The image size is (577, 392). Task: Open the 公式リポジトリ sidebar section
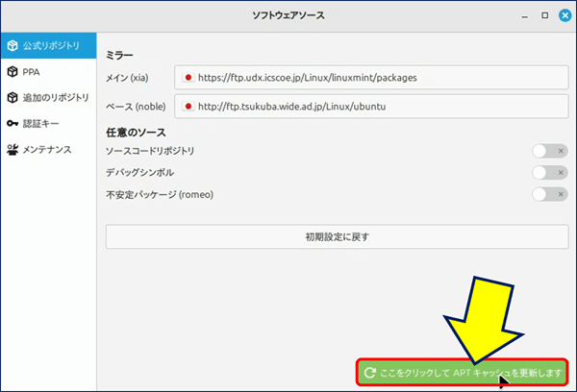(x=49, y=45)
